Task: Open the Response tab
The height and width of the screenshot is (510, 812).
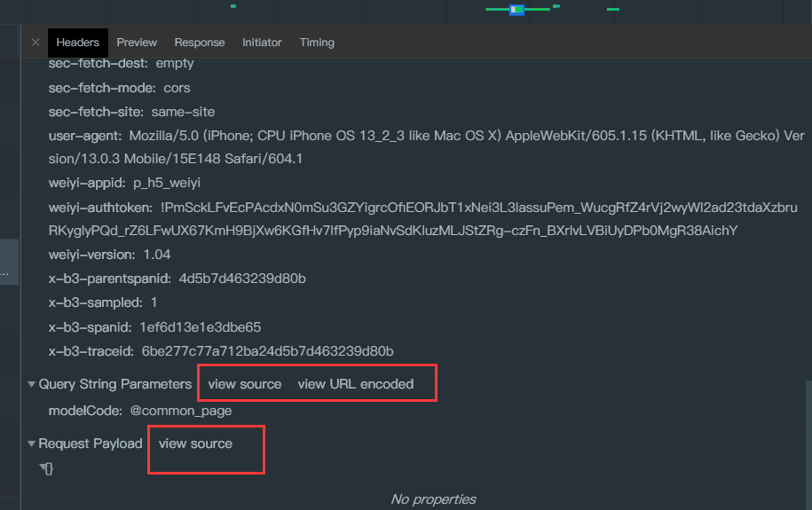Action: coord(200,43)
